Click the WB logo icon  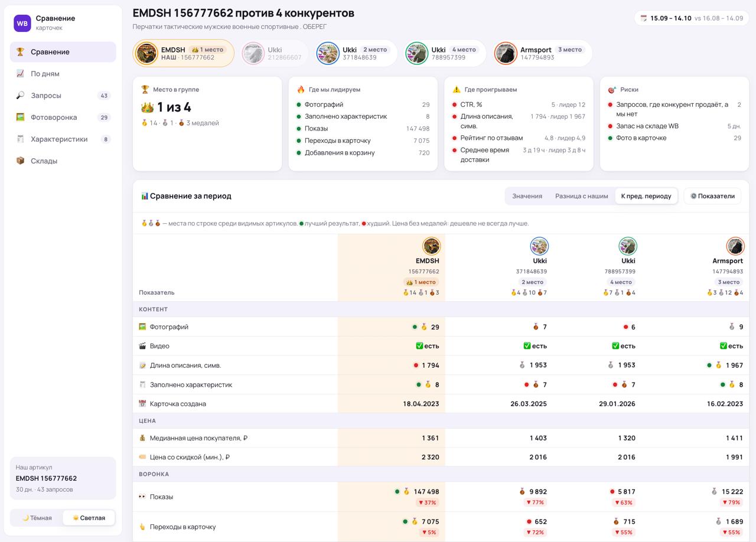click(22, 23)
